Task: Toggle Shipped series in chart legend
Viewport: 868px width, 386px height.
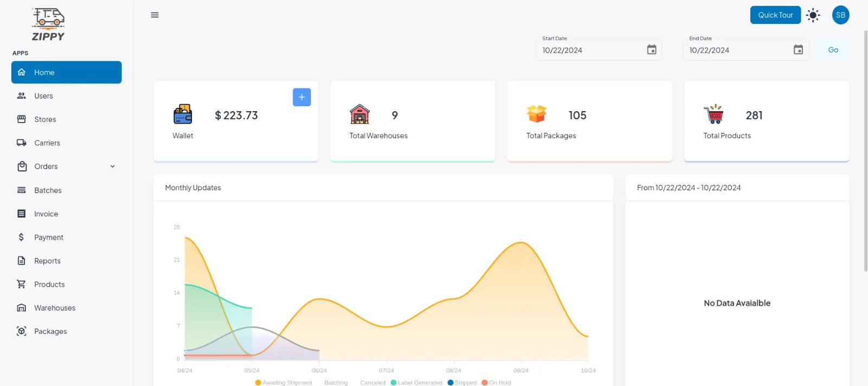Action: (x=462, y=383)
